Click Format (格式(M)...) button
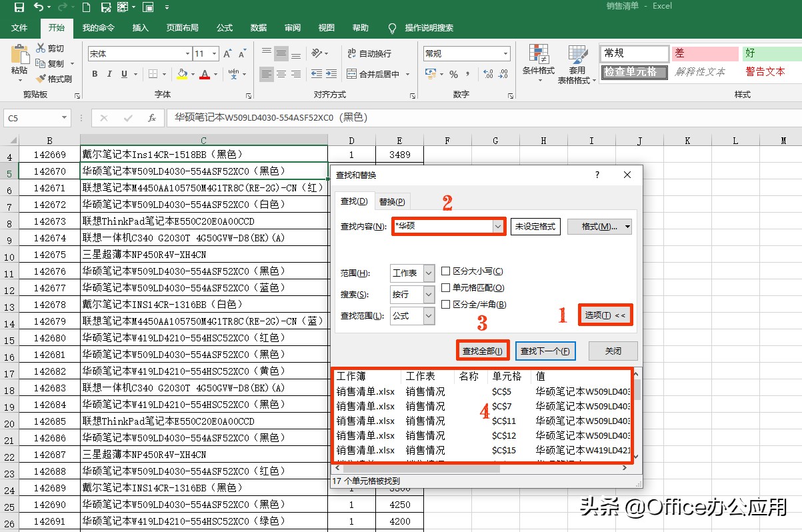 coord(600,227)
